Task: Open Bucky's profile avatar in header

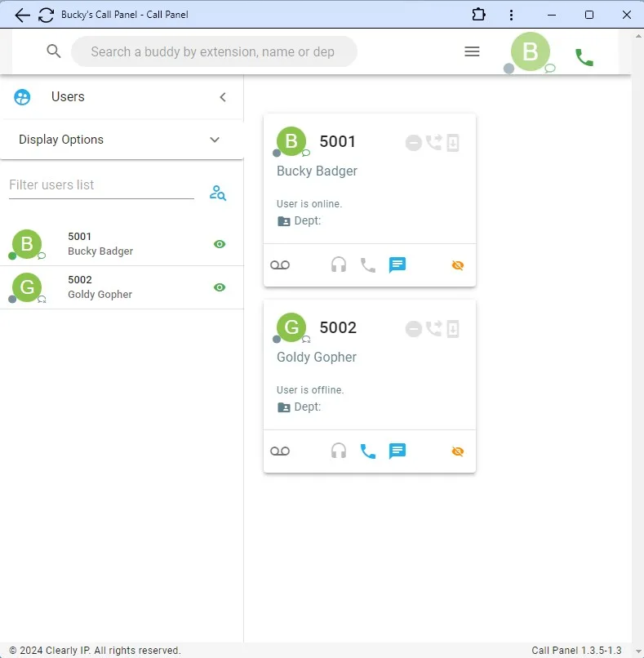Action: pyautogui.click(x=531, y=51)
